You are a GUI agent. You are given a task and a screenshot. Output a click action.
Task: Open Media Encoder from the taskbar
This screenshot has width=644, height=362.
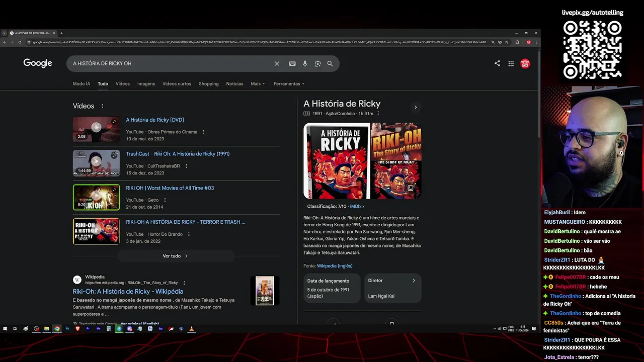tap(99, 329)
